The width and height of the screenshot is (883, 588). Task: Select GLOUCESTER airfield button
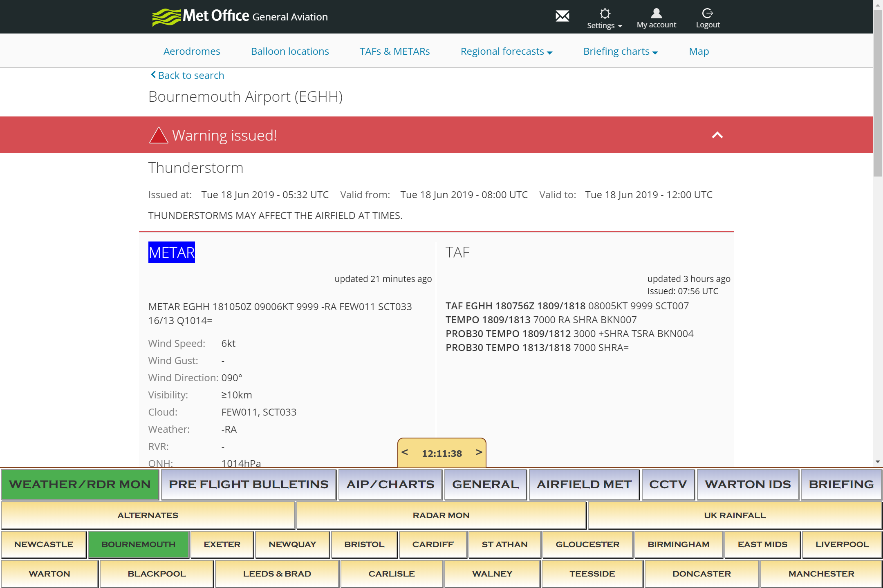point(587,545)
